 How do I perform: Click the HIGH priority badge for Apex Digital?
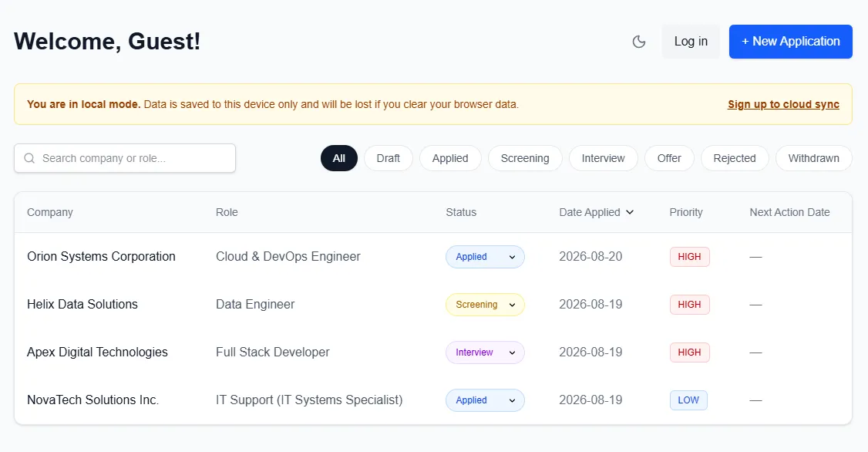click(689, 352)
